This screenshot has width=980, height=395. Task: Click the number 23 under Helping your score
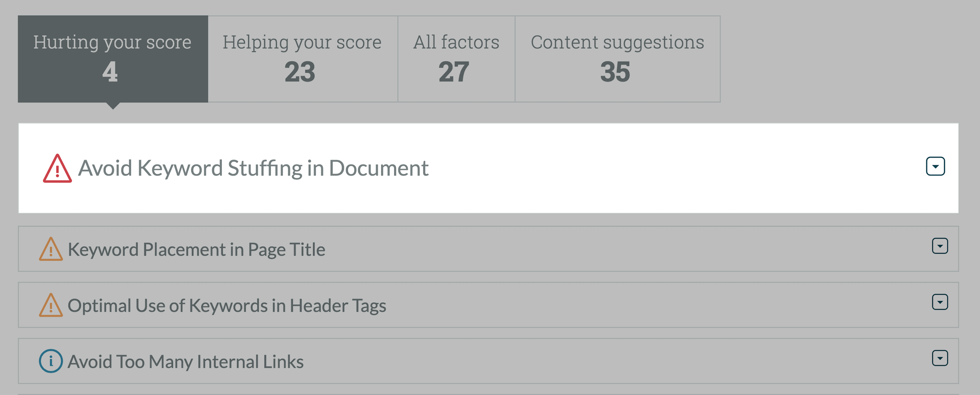[x=300, y=72]
